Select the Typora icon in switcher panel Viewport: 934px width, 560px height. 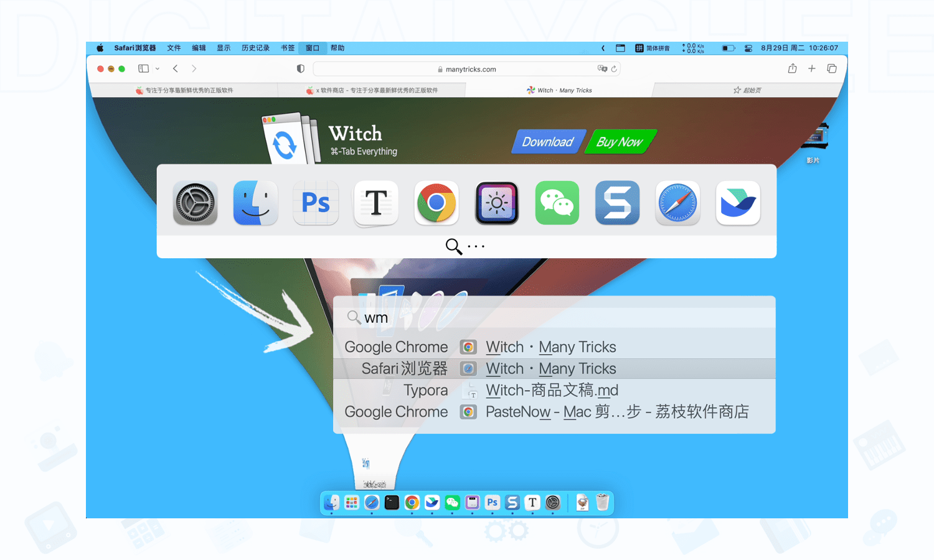coord(376,203)
